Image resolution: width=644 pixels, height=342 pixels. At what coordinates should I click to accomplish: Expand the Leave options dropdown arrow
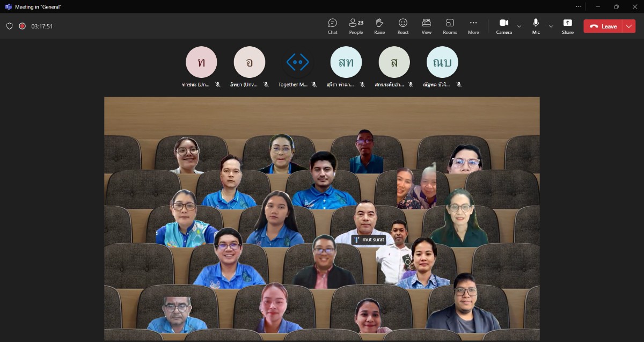pos(629,26)
